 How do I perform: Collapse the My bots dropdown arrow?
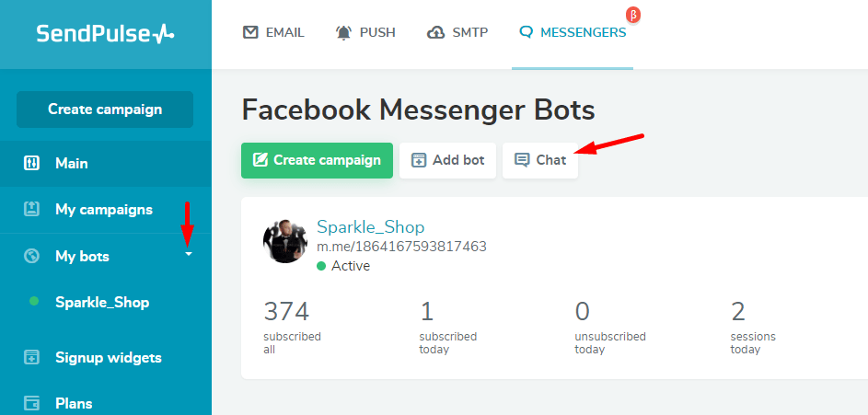(x=188, y=255)
